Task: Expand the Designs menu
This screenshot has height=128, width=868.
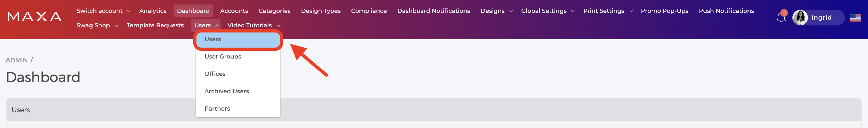Action: pos(496,11)
